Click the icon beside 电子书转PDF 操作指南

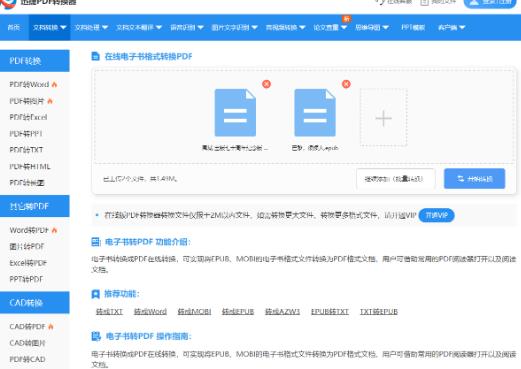click(x=96, y=336)
